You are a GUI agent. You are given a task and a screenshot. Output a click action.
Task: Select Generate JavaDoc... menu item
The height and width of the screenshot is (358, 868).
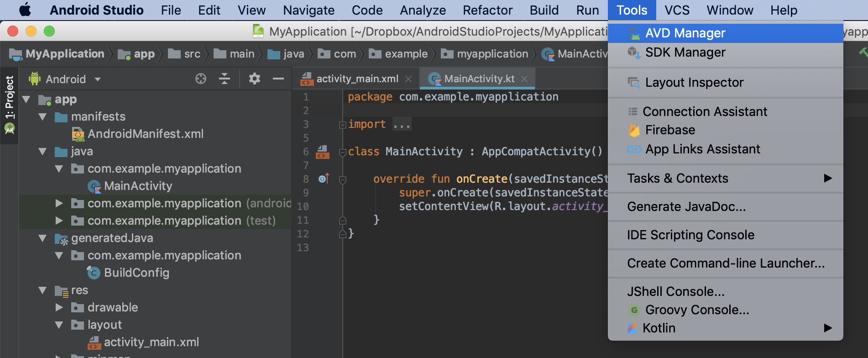pos(725,206)
